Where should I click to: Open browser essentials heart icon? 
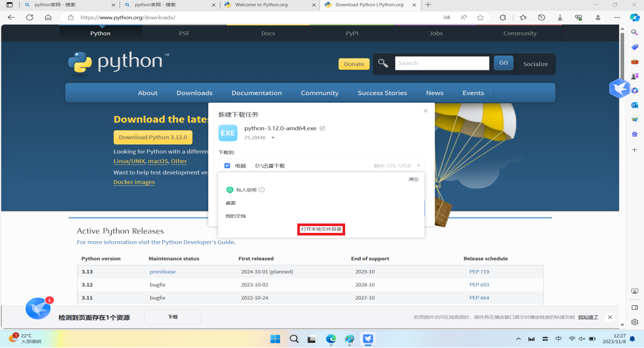click(578, 17)
